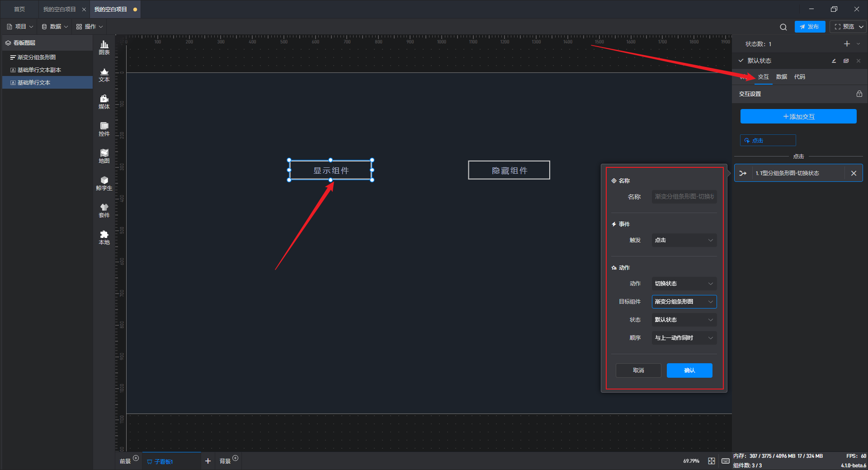Image resolution: width=868 pixels, height=470 pixels.
Task: Open the 项目 menu
Action: [20, 27]
